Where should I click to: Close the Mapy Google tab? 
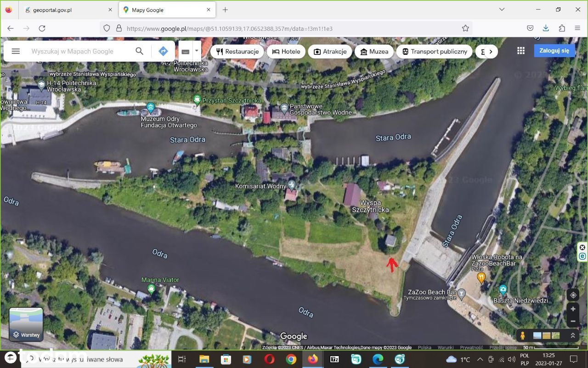(209, 10)
